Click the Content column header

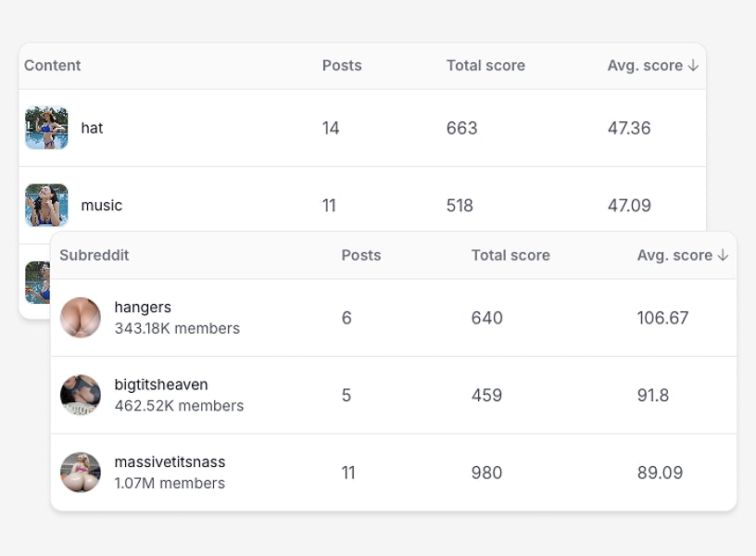click(x=53, y=66)
